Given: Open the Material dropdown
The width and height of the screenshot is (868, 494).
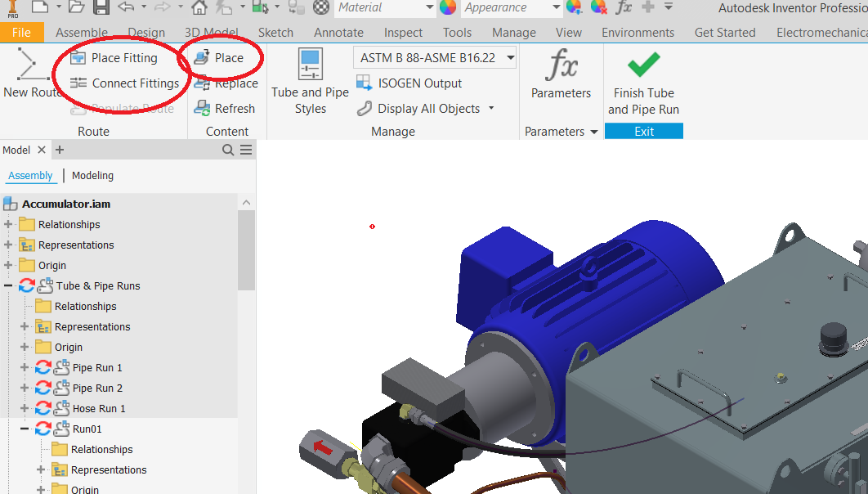Looking at the screenshot, I should pos(430,7).
